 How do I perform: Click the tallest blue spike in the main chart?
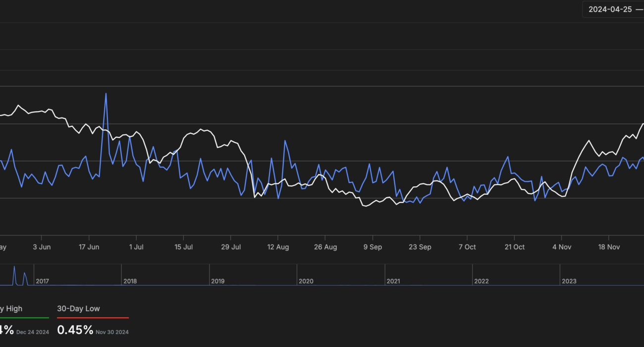pyautogui.click(x=106, y=94)
